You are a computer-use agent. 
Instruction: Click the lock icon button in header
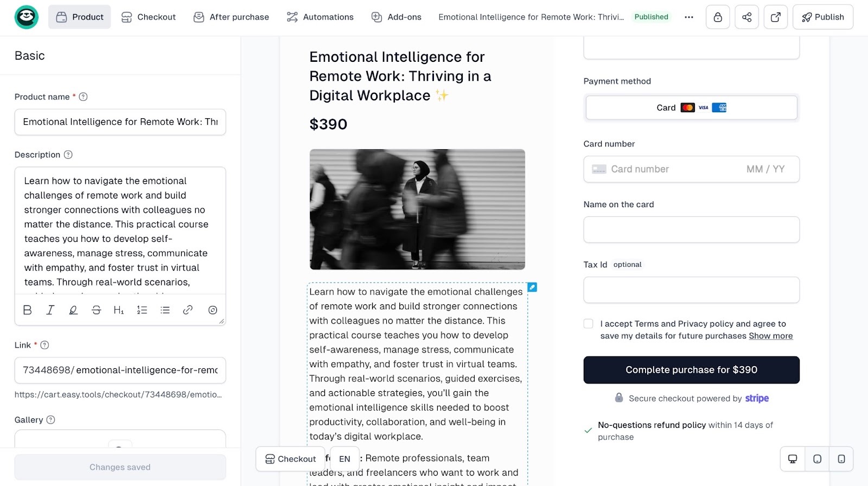click(718, 17)
